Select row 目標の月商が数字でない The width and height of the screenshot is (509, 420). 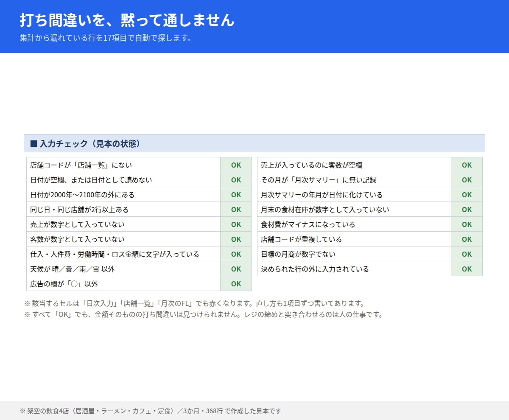pos(370,254)
